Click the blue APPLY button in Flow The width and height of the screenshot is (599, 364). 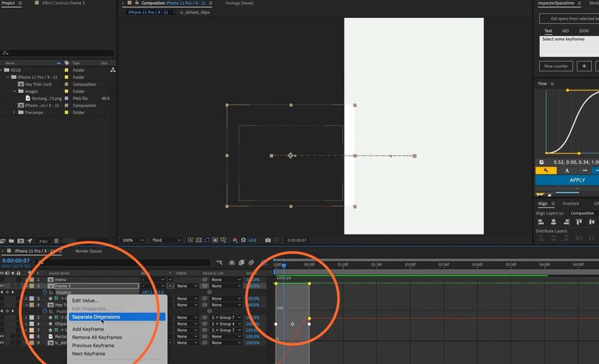pyautogui.click(x=567, y=180)
